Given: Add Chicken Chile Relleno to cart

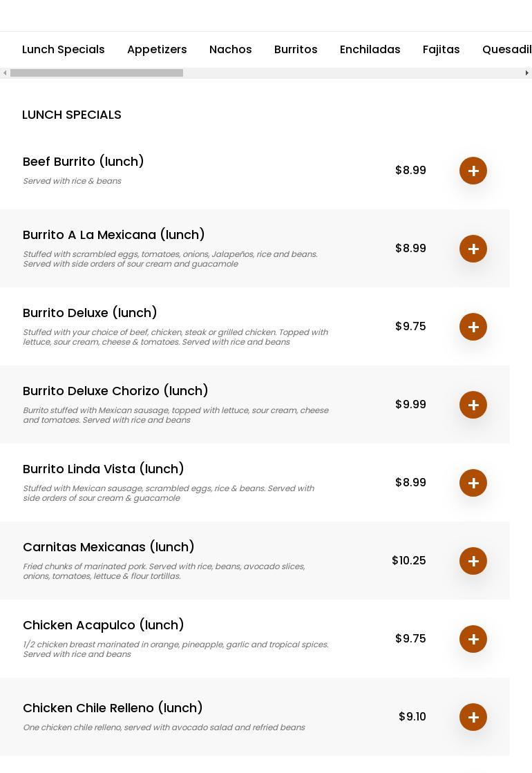Looking at the screenshot, I should point(473,717).
